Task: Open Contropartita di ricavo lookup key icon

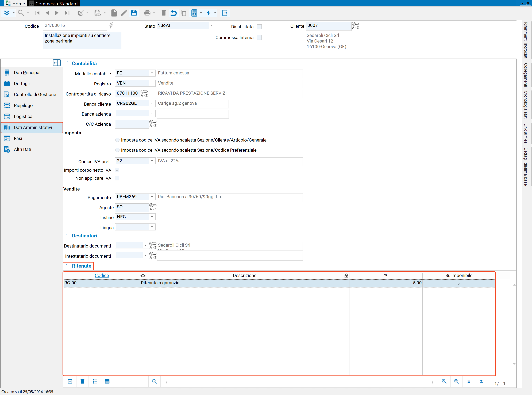Action: 144,93
